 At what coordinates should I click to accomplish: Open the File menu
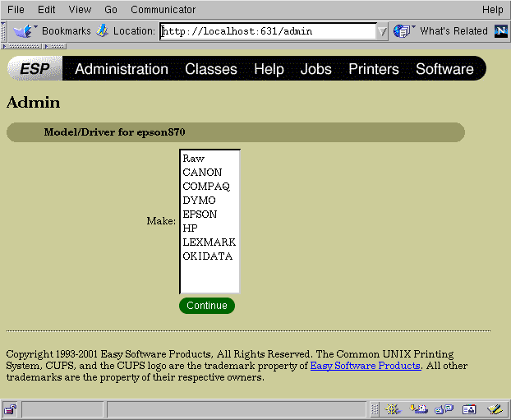click(x=16, y=10)
